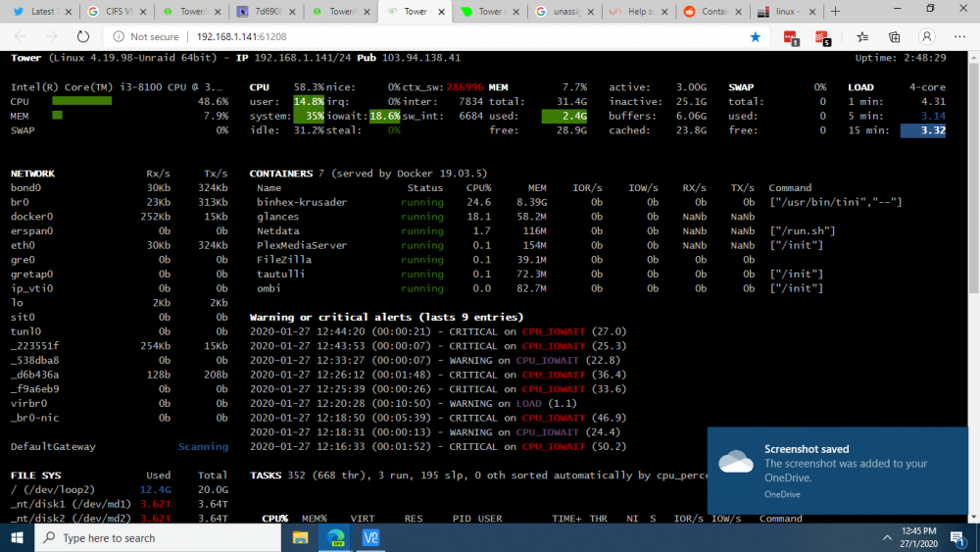This screenshot has width=980, height=552.
Task: Click the browser Back arrow
Action: [21, 36]
